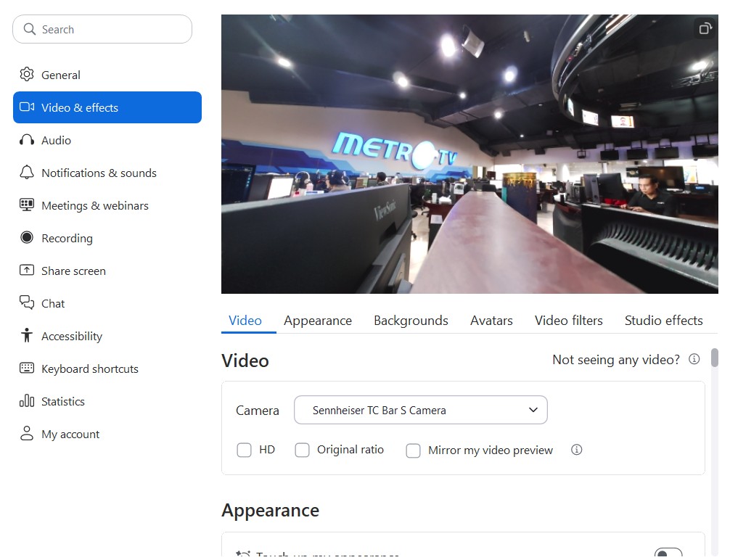Click info icon next to Mirror my video preview
Viewport: 730px width, 560px height.
pyautogui.click(x=576, y=450)
